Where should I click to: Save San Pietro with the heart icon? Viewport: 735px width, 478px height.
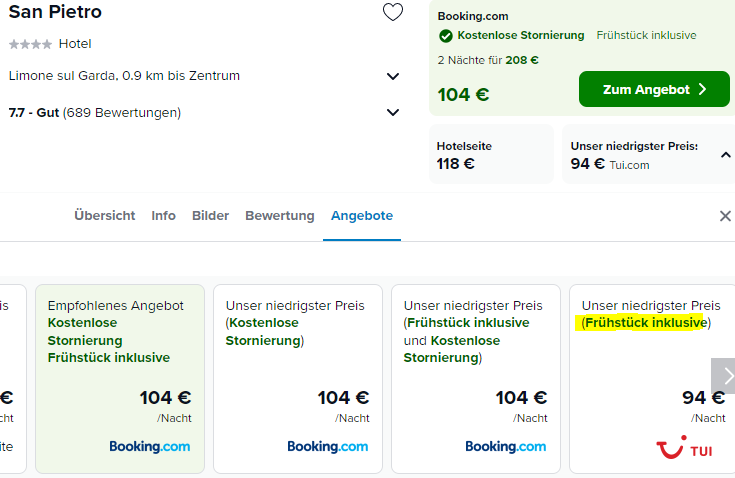tap(393, 12)
